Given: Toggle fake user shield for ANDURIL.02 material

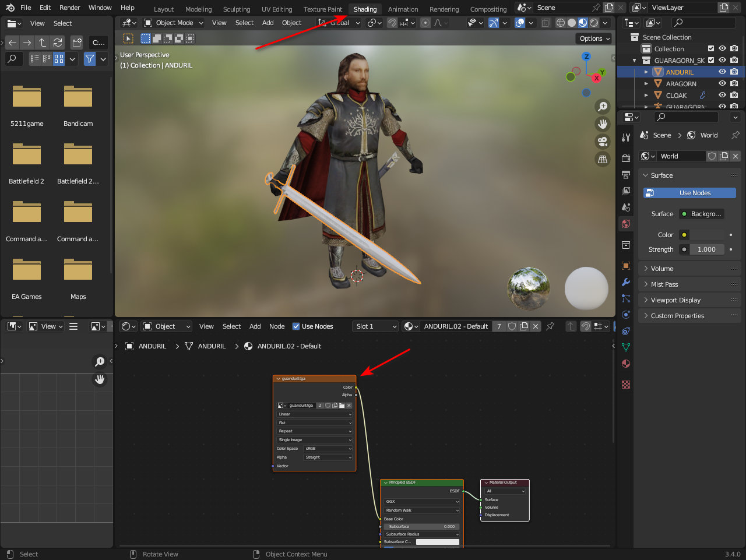Looking at the screenshot, I should pos(512,326).
